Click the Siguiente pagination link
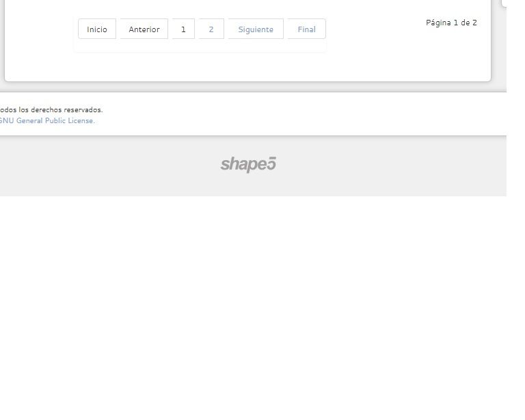The width and height of the screenshot is (525, 420). 256,29
